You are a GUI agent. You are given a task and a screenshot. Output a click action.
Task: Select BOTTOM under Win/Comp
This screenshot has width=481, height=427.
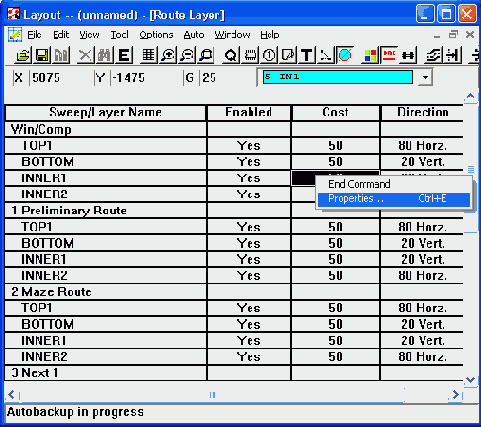click(x=105, y=162)
